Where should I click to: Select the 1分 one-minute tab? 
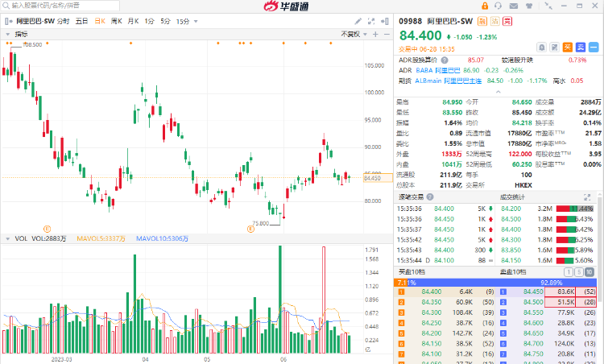click(149, 21)
